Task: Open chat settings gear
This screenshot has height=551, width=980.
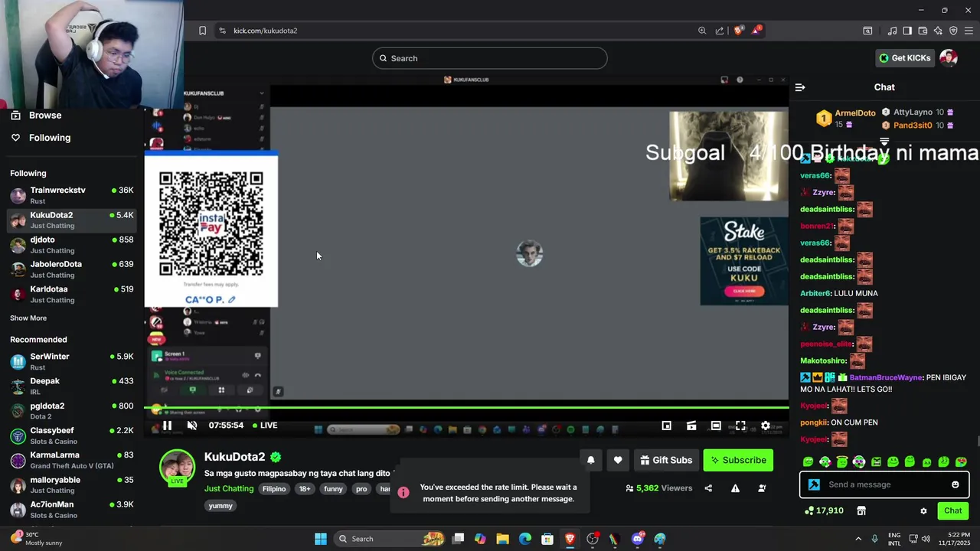Action: point(923,510)
